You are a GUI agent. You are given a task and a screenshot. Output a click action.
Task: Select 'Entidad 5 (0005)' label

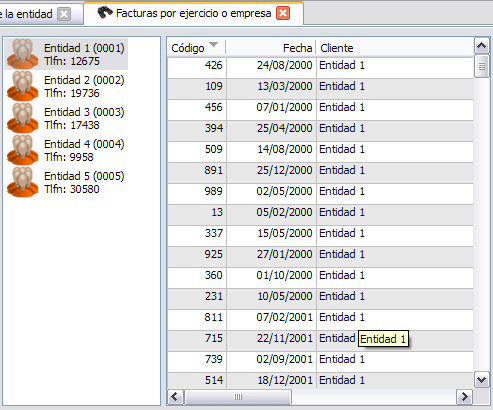84,176
